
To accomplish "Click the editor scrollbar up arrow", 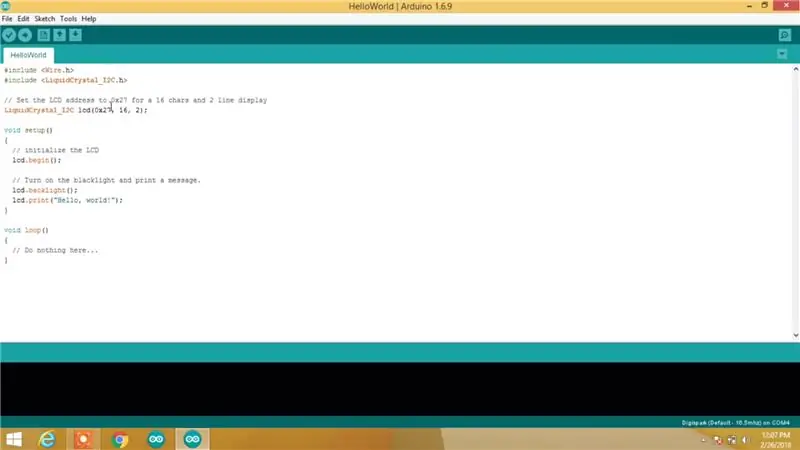I will 795,69.
